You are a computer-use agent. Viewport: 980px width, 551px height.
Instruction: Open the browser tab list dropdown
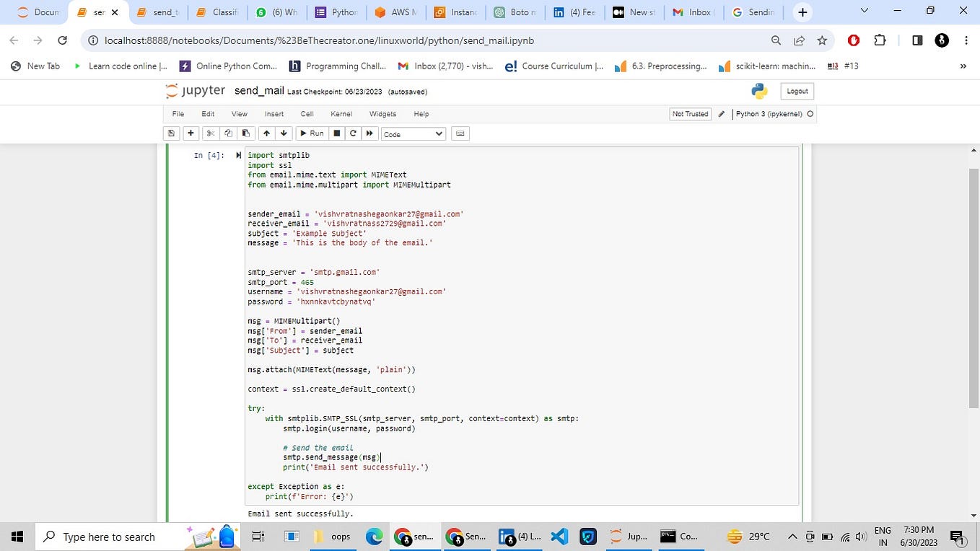(863, 12)
